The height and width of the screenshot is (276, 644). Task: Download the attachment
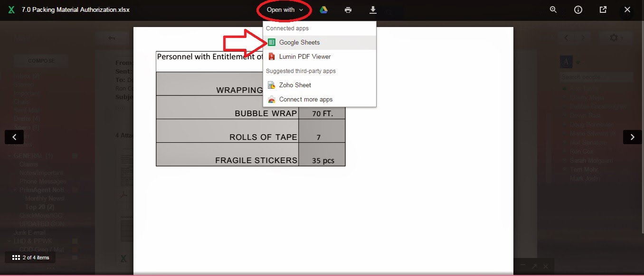point(373,9)
